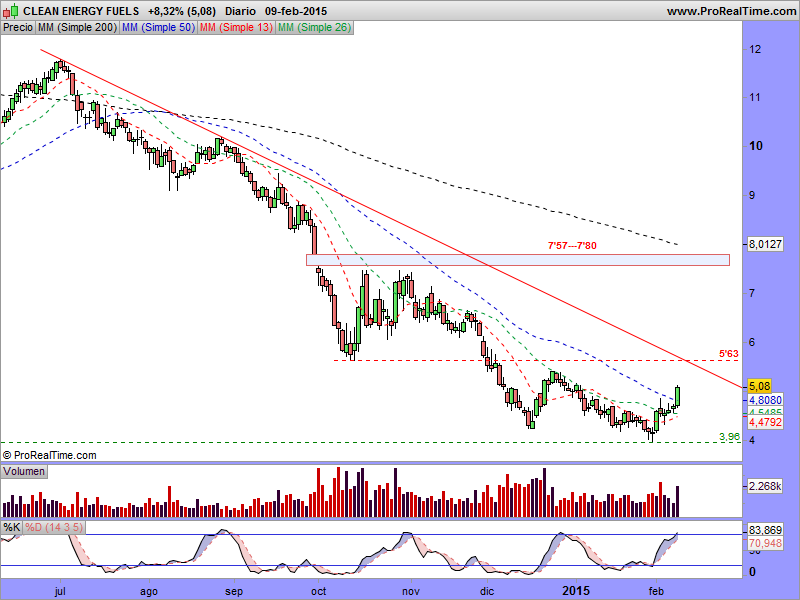Click the nov month label on time axis

tap(411, 591)
